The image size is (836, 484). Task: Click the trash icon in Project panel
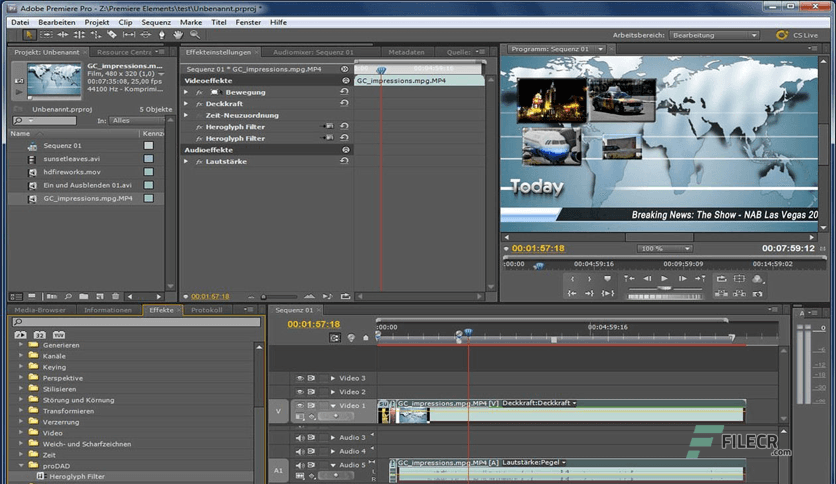[x=116, y=296]
